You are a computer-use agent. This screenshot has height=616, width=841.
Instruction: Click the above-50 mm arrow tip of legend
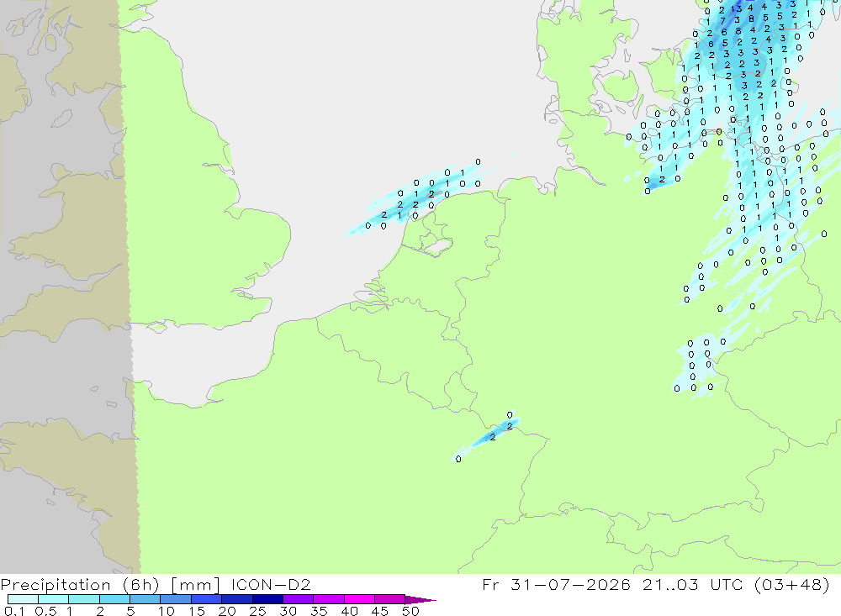(420, 599)
